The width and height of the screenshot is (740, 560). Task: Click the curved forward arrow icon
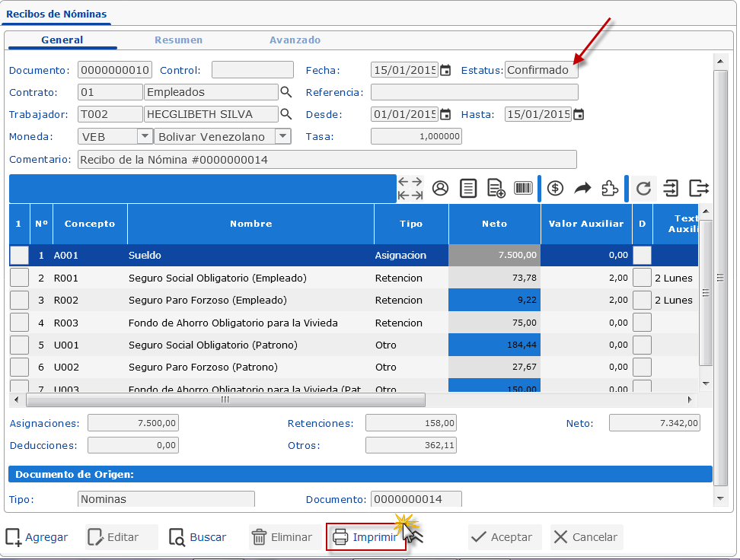coord(582,189)
